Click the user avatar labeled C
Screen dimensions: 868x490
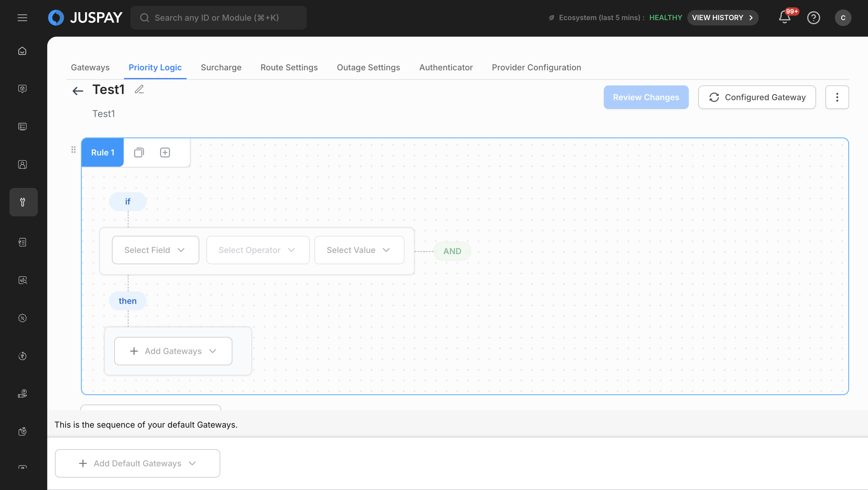(x=843, y=17)
